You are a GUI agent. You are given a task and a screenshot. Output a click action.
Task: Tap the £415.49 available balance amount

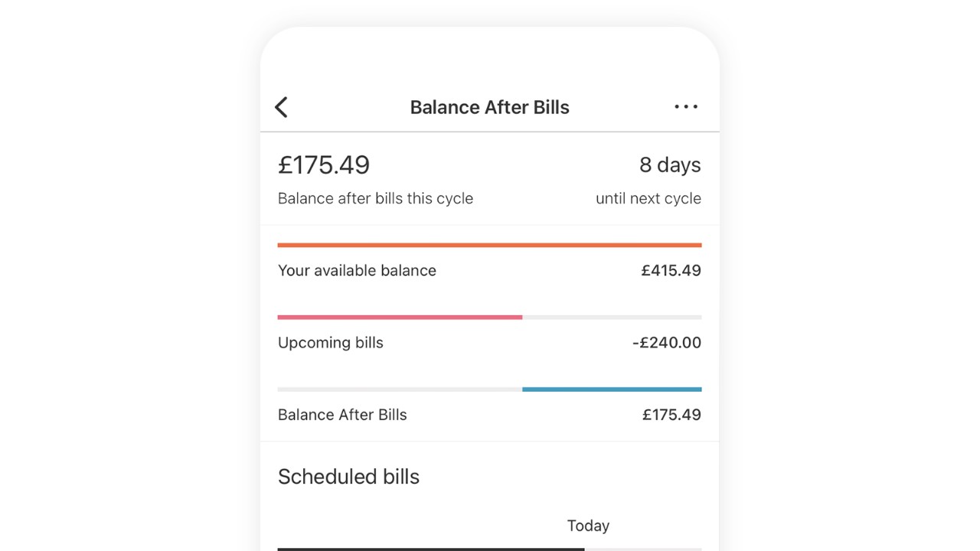point(671,270)
